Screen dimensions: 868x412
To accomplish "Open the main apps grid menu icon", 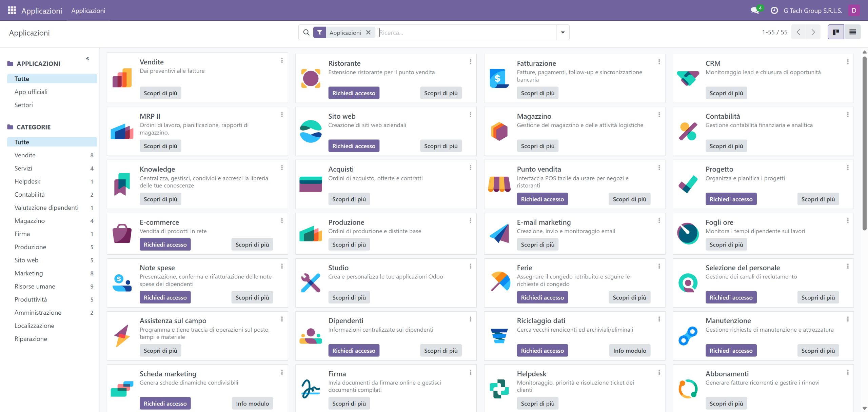I will (x=12, y=10).
